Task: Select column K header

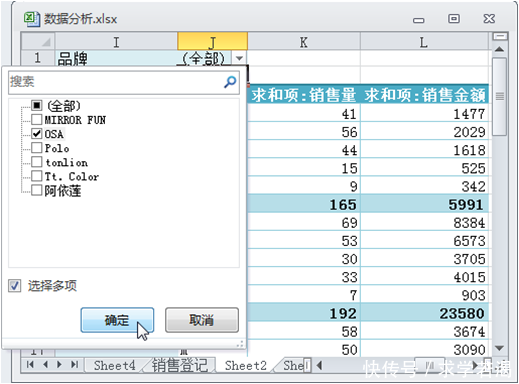Action: 304,42
